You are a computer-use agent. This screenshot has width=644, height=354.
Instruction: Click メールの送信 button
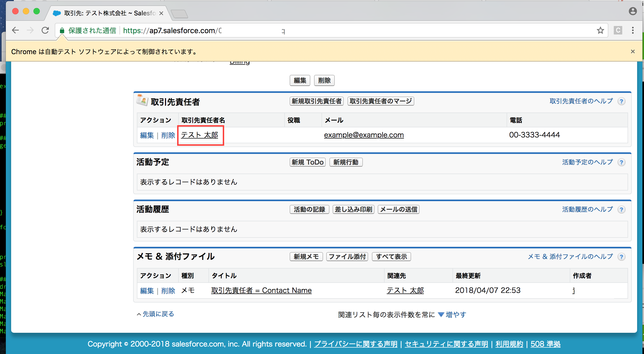coord(399,209)
